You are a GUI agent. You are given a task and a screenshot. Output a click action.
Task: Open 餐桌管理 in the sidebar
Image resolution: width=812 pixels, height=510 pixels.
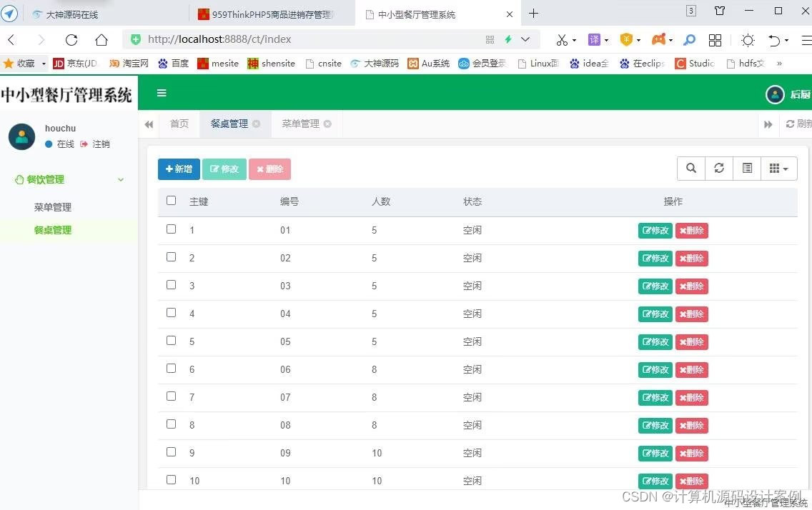53,230
